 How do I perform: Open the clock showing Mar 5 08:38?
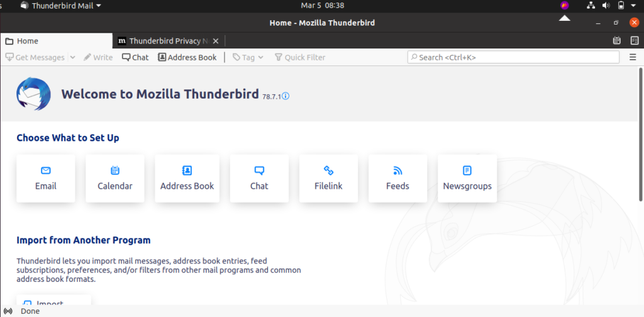(x=323, y=6)
